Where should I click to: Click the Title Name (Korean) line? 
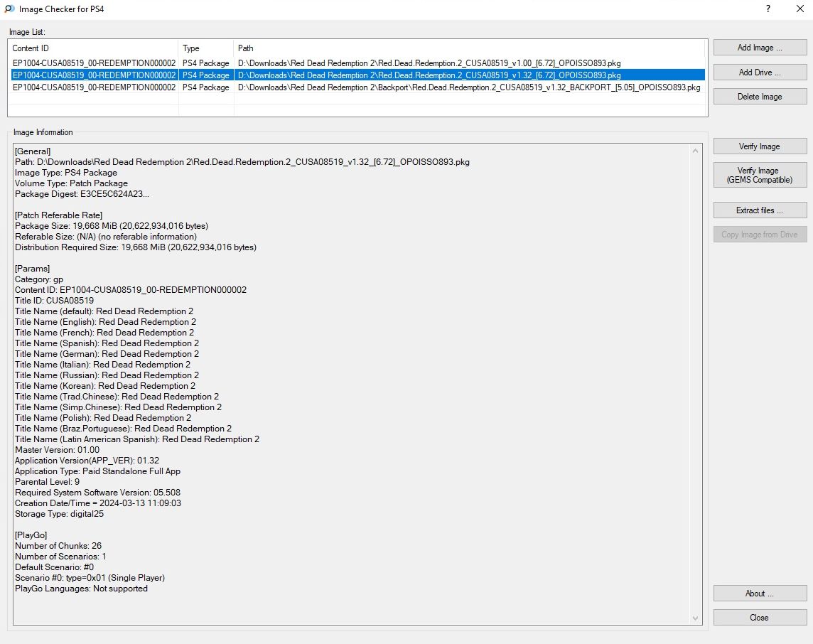pos(105,386)
